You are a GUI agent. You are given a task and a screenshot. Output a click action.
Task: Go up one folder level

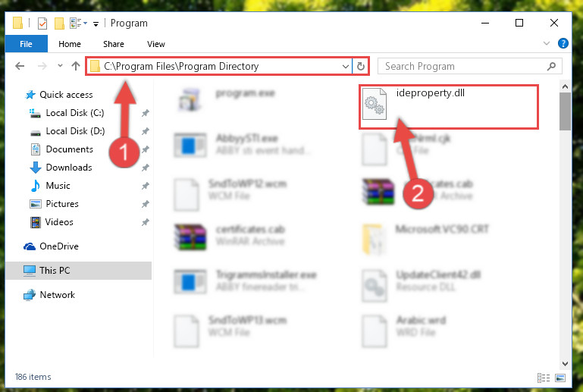click(x=76, y=66)
